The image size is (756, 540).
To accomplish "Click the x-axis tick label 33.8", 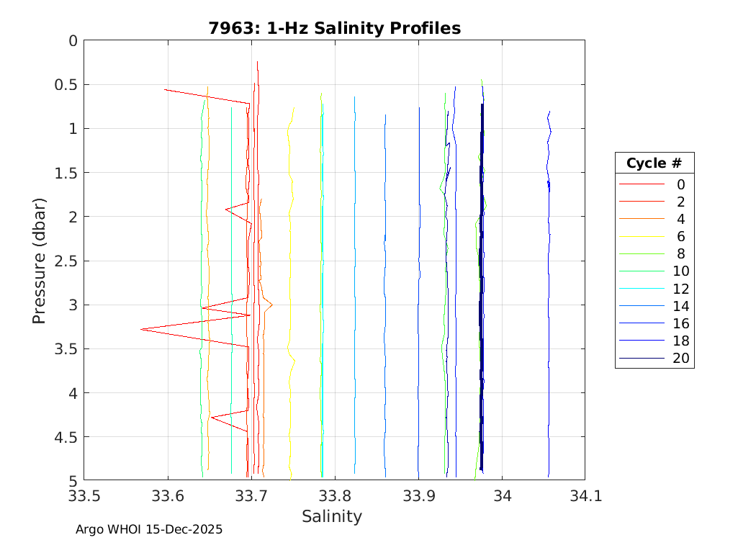I will [334, 495].
